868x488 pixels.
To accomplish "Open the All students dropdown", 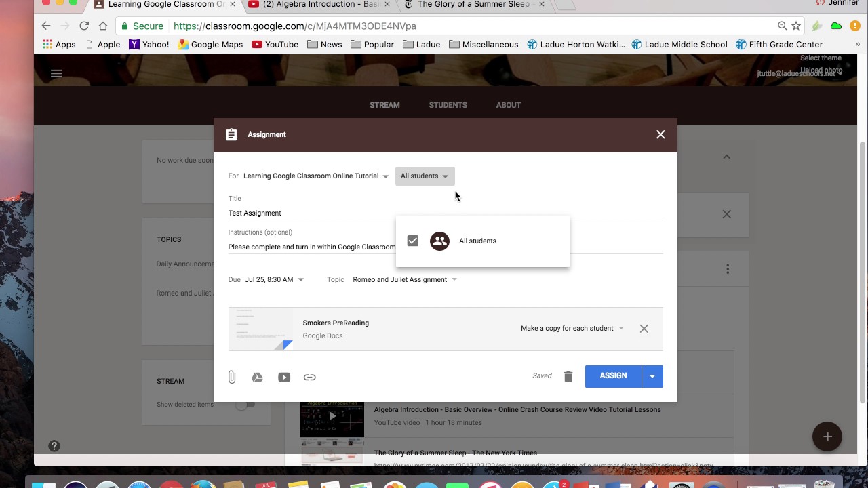I will coord(425,176).
